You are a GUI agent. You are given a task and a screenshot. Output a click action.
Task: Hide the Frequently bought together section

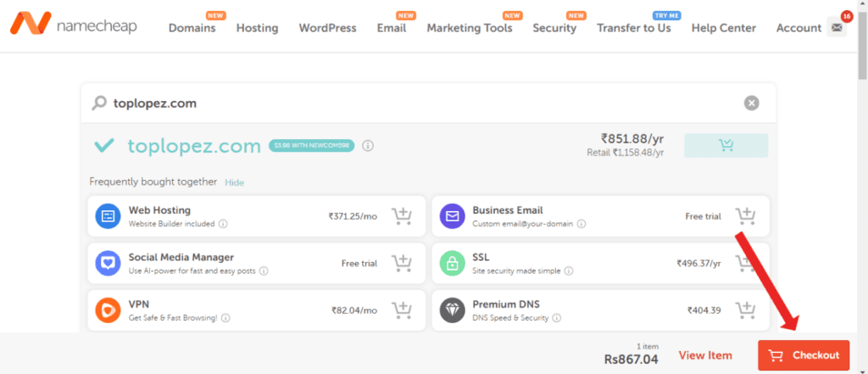coord(234,182)
